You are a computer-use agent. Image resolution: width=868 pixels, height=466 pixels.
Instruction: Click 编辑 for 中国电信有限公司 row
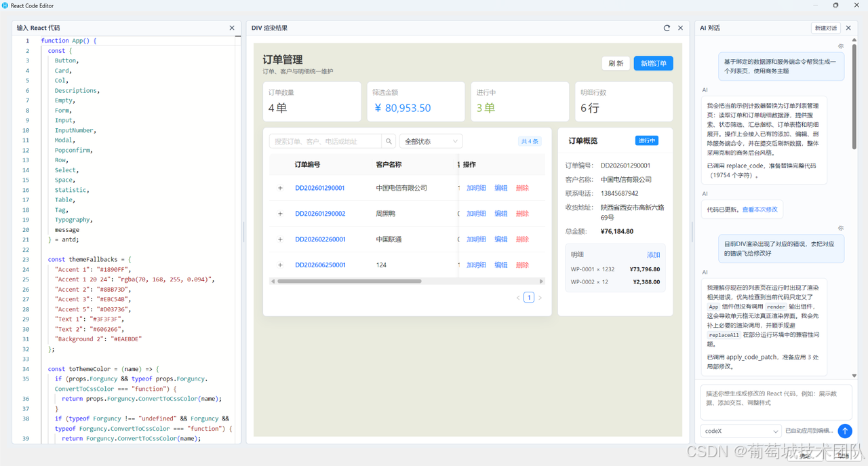pos(501,188)
